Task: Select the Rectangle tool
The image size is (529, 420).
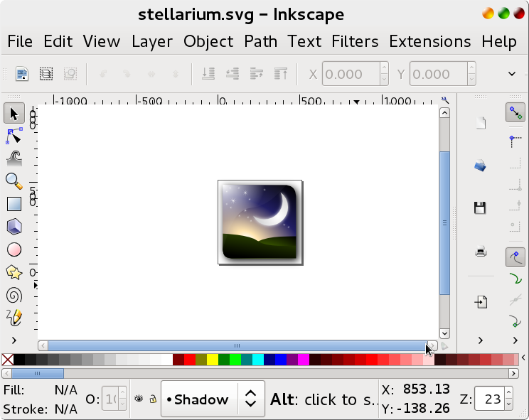Action: [14, 204]
